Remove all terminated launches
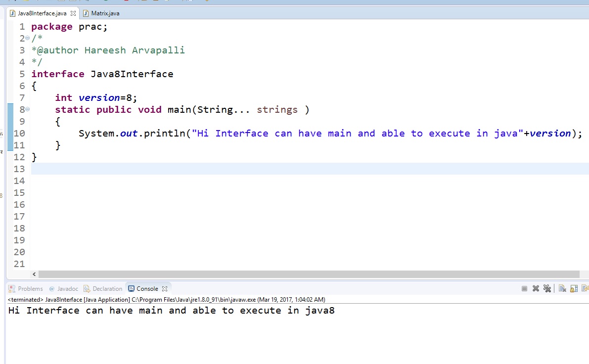The image size is (589, 364). coord(547,288)
